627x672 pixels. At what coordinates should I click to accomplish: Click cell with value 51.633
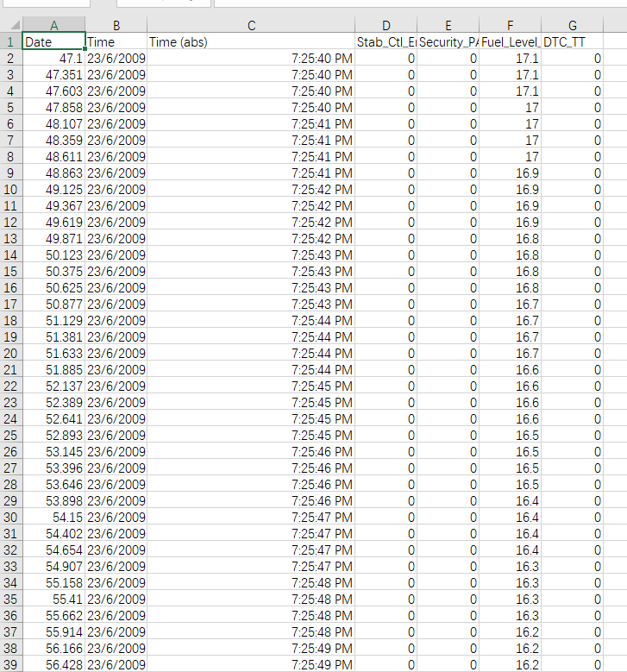pyautogui.click(x=53, y=353)
